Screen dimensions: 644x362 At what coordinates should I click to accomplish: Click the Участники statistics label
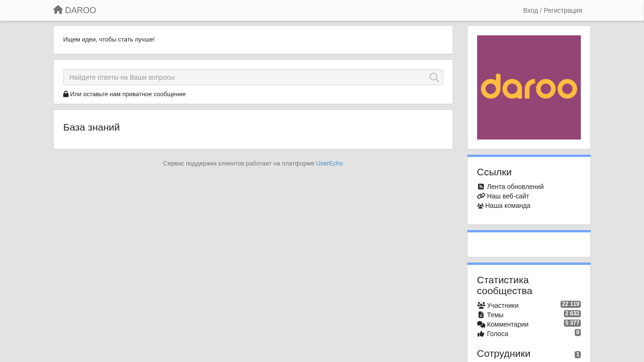503,305
